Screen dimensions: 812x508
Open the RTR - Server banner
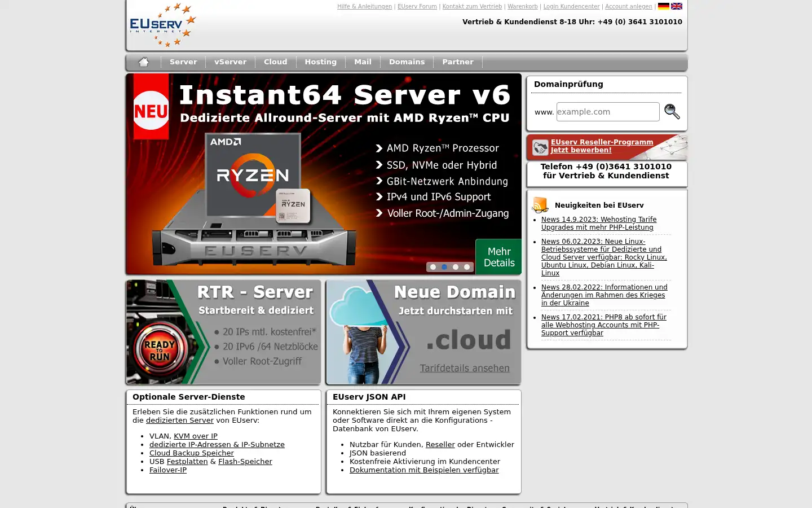click(223, 332)
